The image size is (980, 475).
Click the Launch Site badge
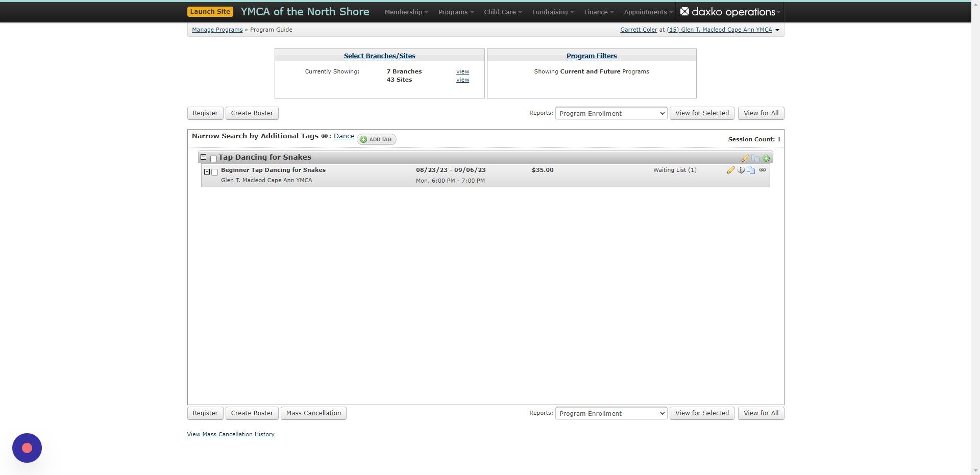click(x=210, y=11)
